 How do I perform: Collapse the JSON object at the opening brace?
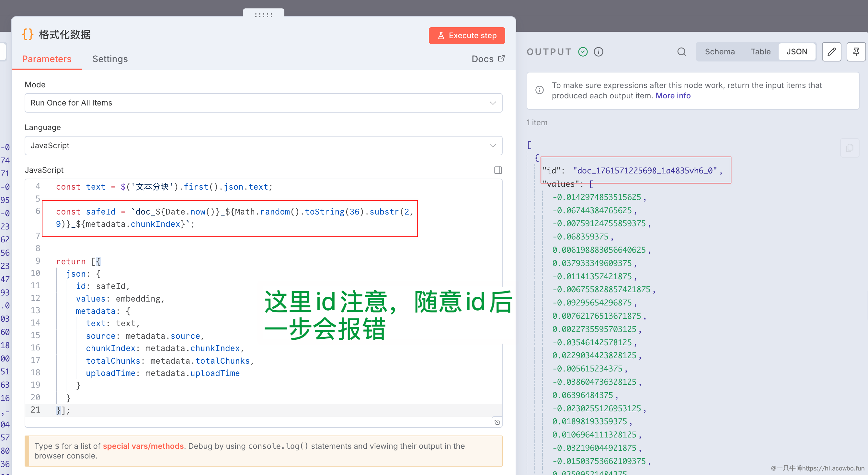(x=537, y=158)
